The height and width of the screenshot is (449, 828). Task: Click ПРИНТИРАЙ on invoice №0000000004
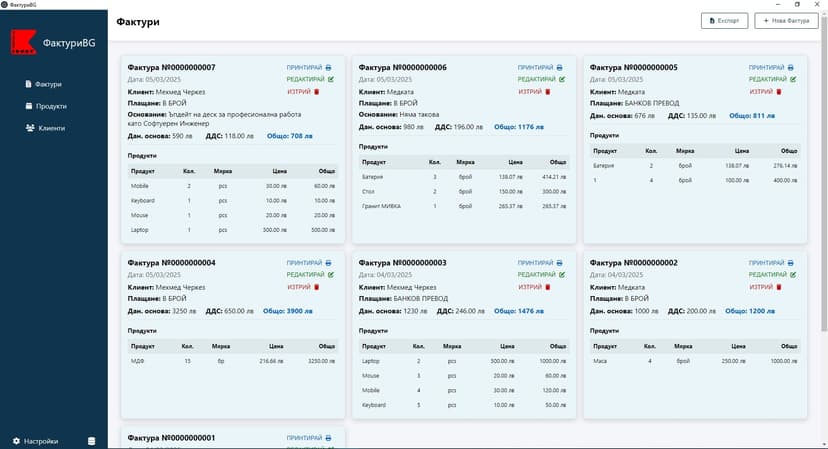[x=306, y=263]
